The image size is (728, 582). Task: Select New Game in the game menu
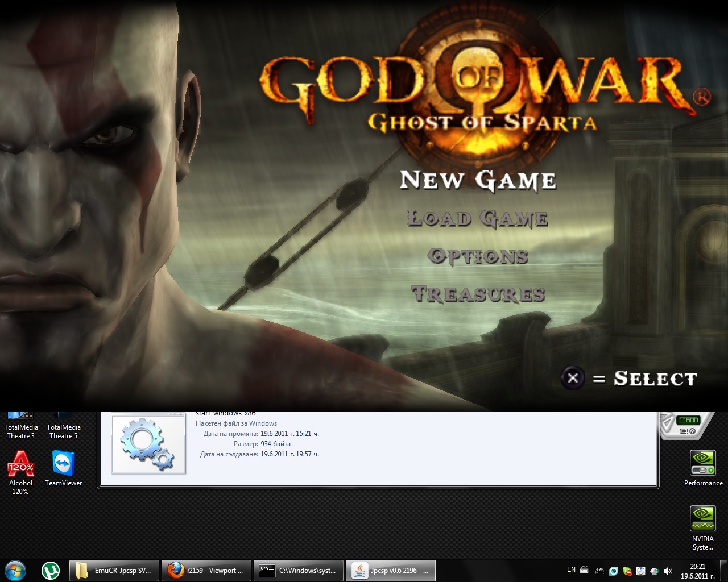[478, 180]
